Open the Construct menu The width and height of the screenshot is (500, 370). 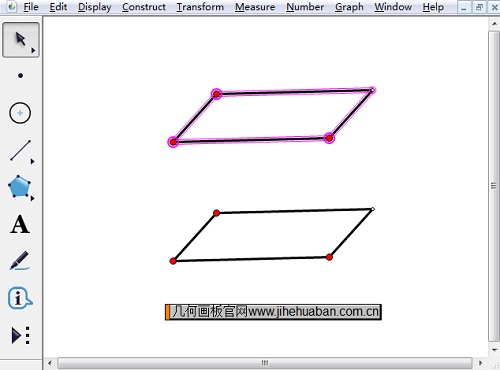click(144, 7)
